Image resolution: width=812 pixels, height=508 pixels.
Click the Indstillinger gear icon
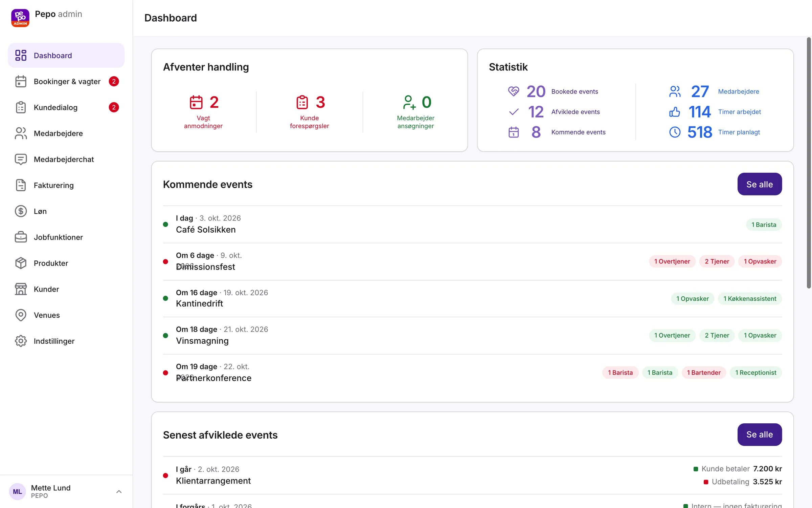pos(21,341)
